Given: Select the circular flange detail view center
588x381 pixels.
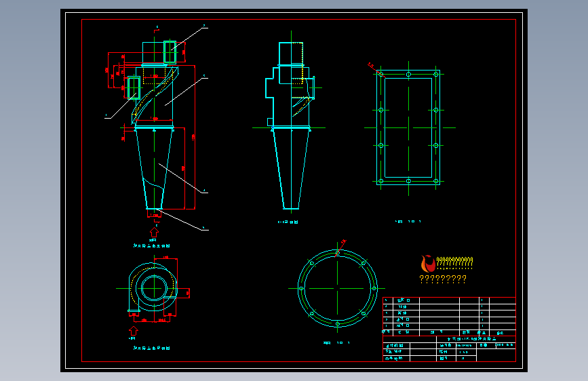Looking at the screenshot, I should (x=338, y=288).
